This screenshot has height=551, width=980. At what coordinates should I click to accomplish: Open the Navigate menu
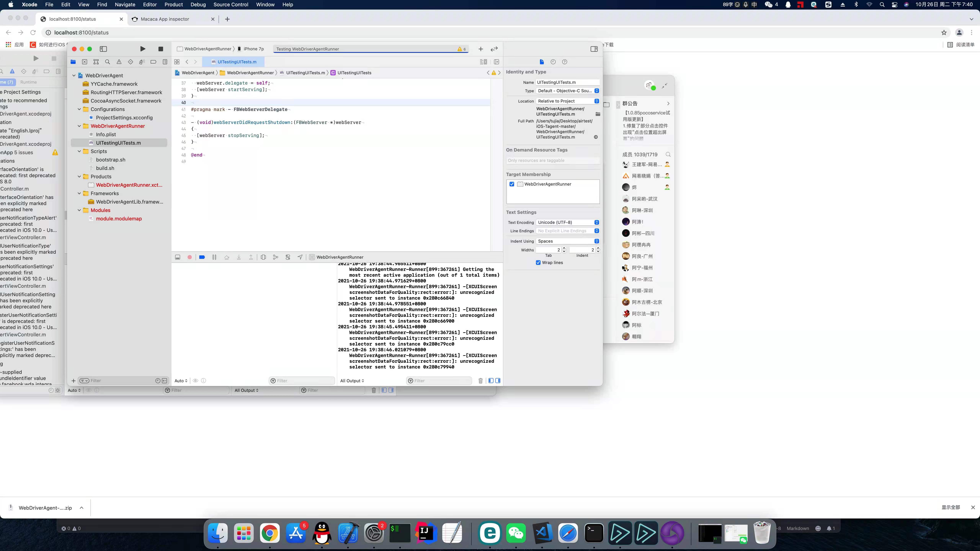(125, 5)
